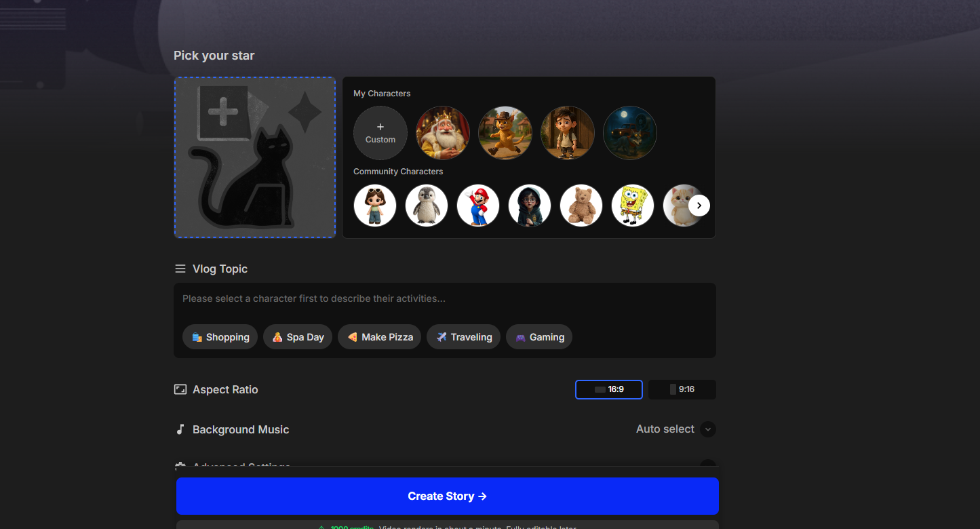
Task: Pick the Mario community character
Action: pos(478,205)
